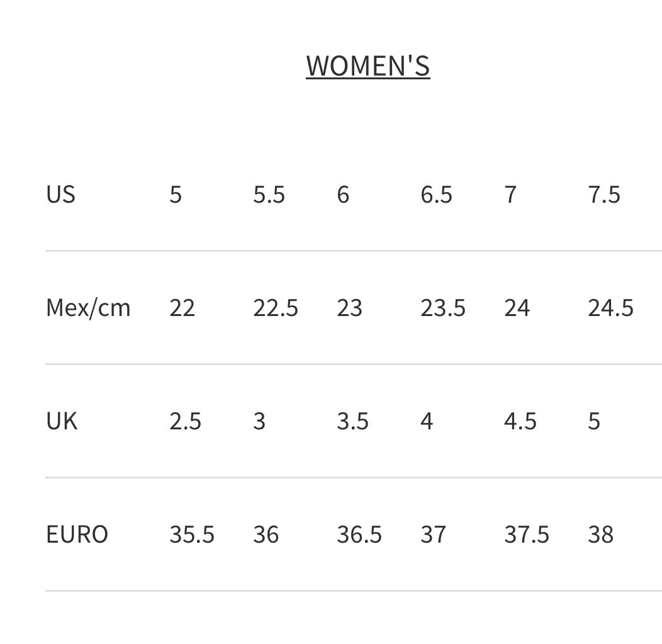Screen dimensions: 662x644
Task: Click UK size 4.5 cell
Action: [520, 421]
